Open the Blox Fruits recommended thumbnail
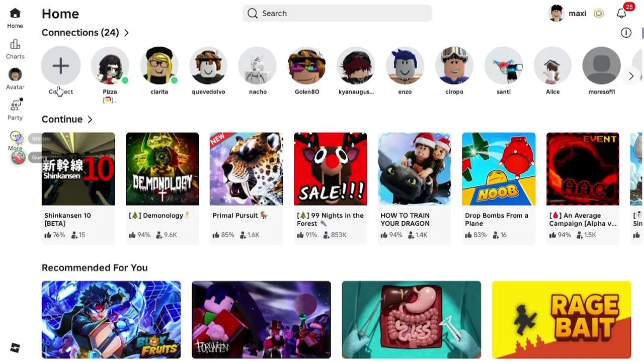 click(x=111, y=320)
